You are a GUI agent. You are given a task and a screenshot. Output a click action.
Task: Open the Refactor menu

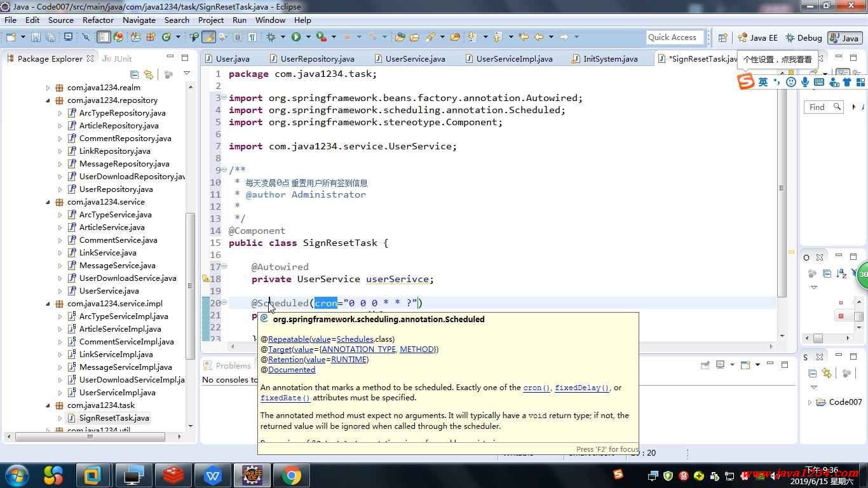click(98, 20)
